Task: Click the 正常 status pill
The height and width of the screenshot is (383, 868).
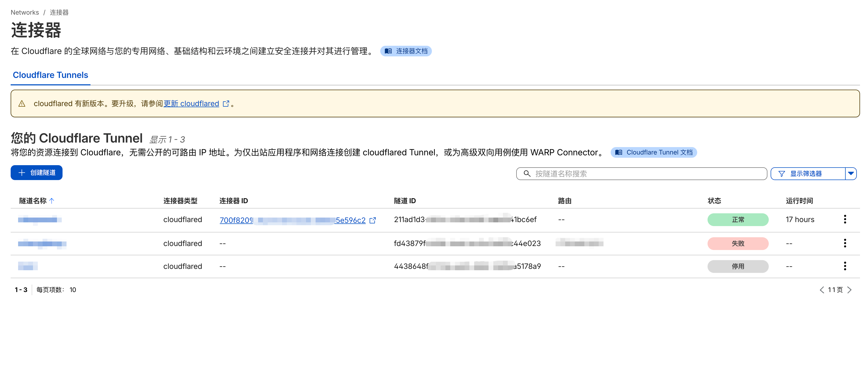Action: point(738,219)
